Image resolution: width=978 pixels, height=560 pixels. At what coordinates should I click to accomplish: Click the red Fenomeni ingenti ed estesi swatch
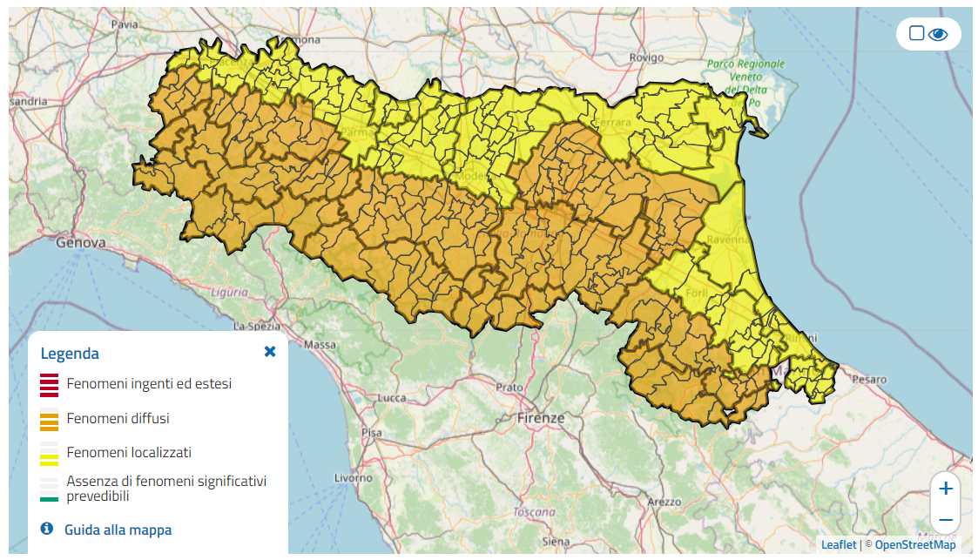(x=49, y=384)
